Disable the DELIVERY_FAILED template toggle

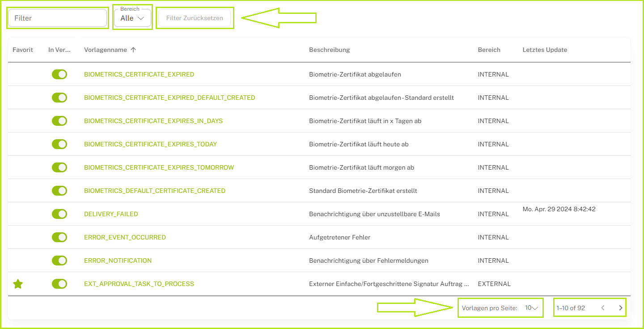pos(59,214)
